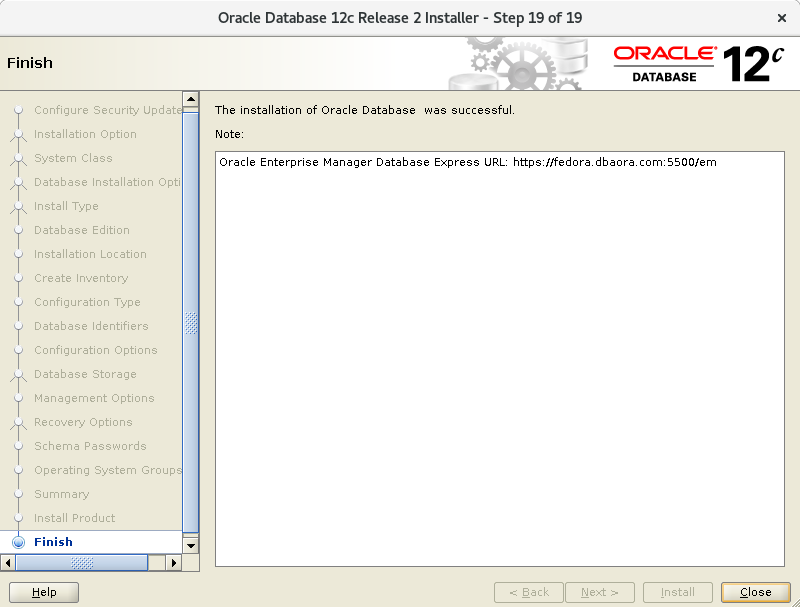Select the Configuration Options step

pos(95,350)
